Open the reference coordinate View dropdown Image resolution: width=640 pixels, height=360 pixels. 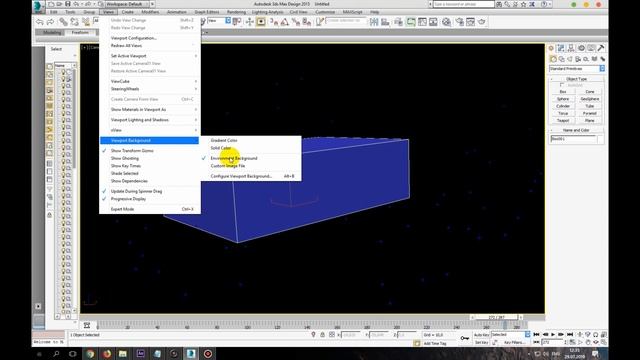(x=219, y=21)
